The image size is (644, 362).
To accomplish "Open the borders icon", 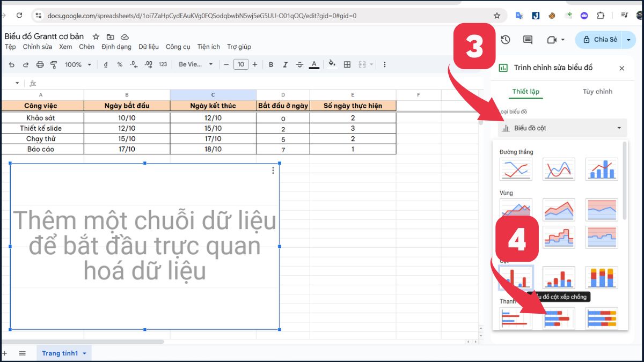I will click(x=347, y=64).
